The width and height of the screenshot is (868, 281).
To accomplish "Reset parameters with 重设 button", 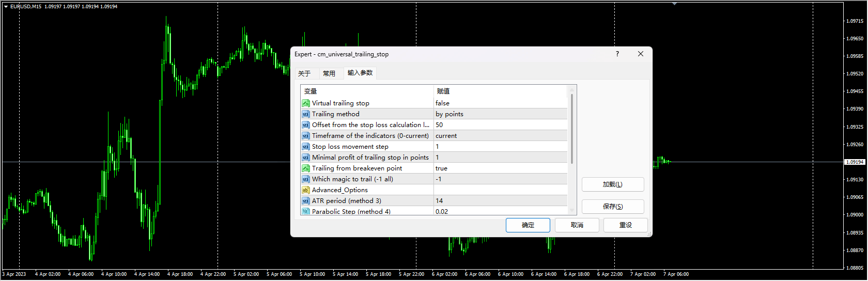I will 626,225.
